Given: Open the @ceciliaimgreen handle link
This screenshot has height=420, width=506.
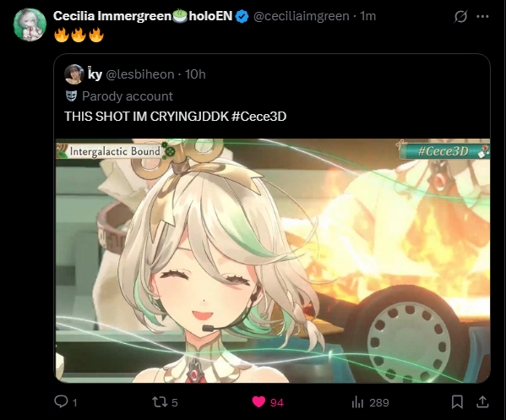Looking at the screenshot, I should [x=302, y=16].
